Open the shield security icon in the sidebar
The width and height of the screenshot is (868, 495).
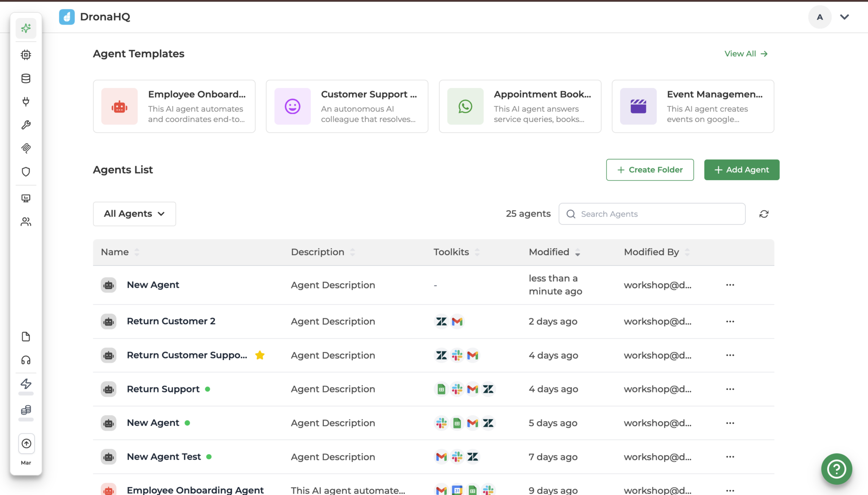(26, 172)
